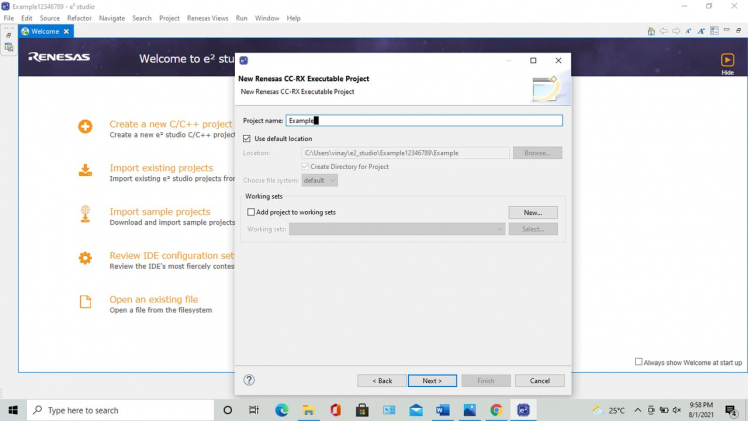Open Microsoft Edge from the taskbar
Viewport: 748px width, 421px height.
[281, 410]
